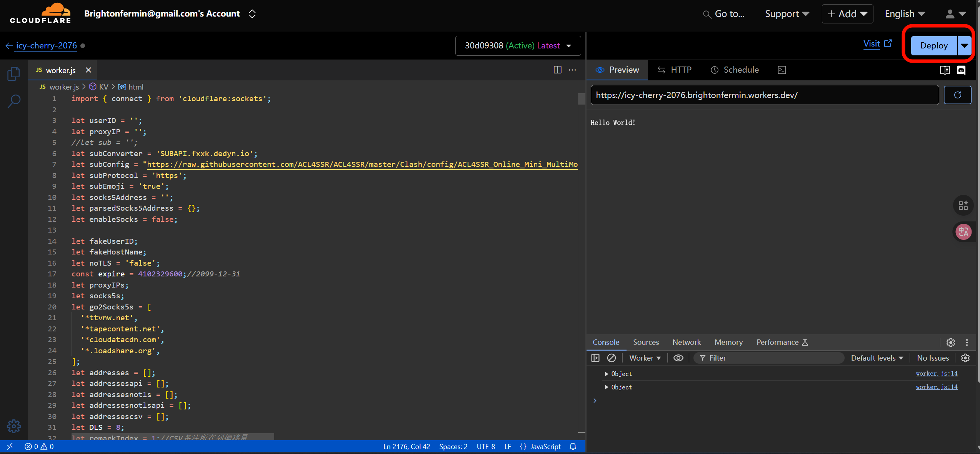Open the Default levels dropdown
The width and height of the screenshot is (980, 454).
click(877, 358)
